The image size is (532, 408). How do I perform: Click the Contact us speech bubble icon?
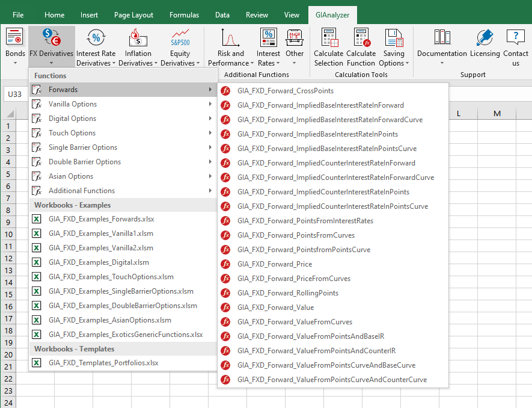coord(515,37)
